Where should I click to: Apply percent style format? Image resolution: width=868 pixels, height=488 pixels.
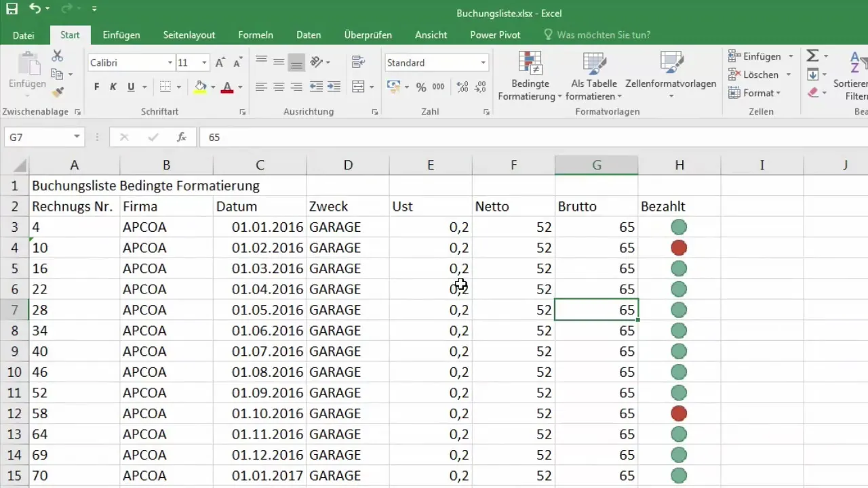[x=421, y=87]
